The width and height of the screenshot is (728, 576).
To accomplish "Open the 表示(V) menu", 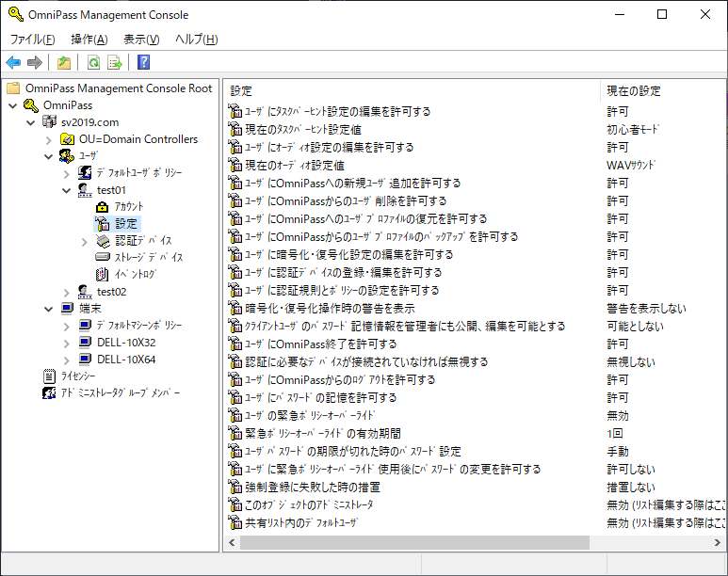I will pyautogui.click(x=141, y=40).
